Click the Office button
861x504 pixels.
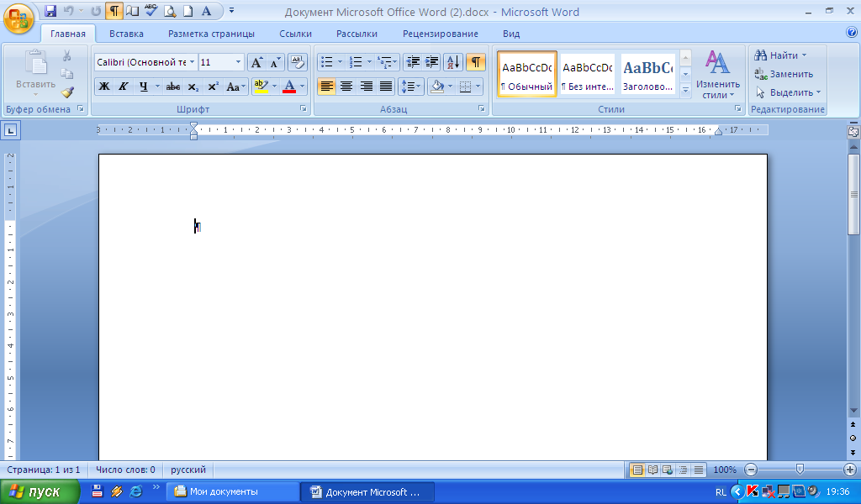pos(18,18)
